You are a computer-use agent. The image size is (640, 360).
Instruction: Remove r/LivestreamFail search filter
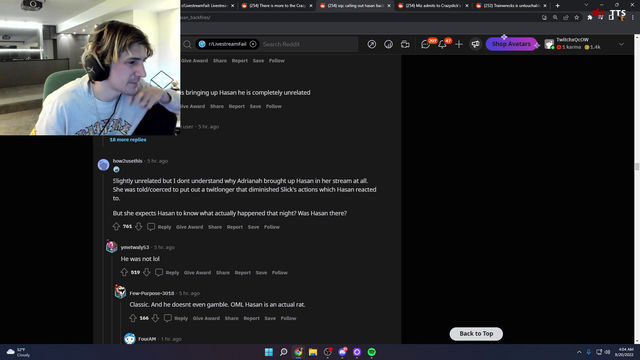(253, 44)
